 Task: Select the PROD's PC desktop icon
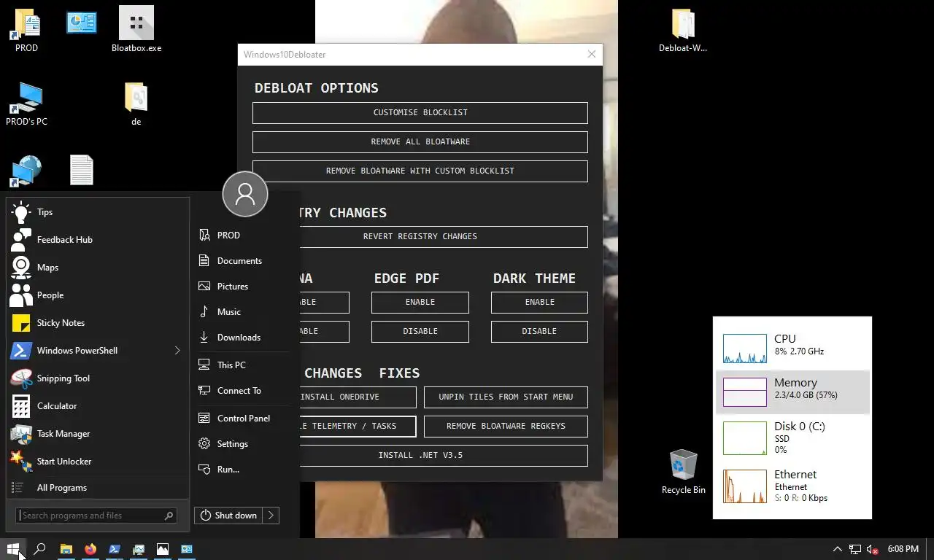pos(26,104)
